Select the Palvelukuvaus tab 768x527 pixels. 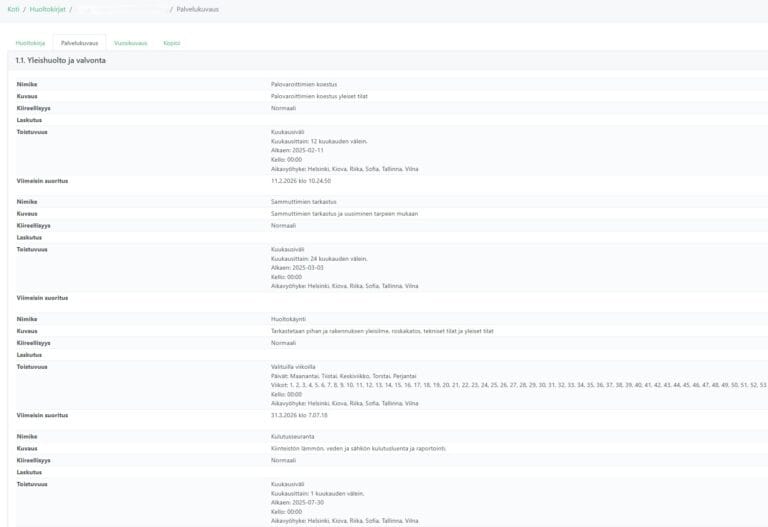coord(79,43)
